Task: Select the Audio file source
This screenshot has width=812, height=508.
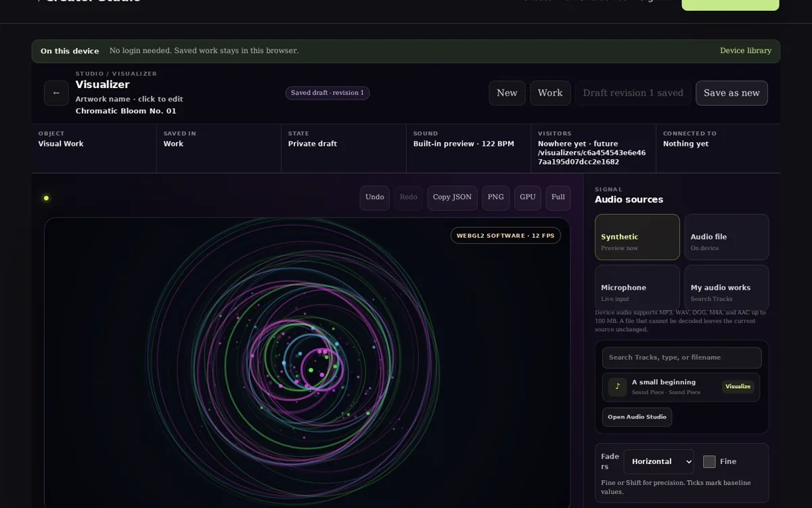Action: coord(727,237)
